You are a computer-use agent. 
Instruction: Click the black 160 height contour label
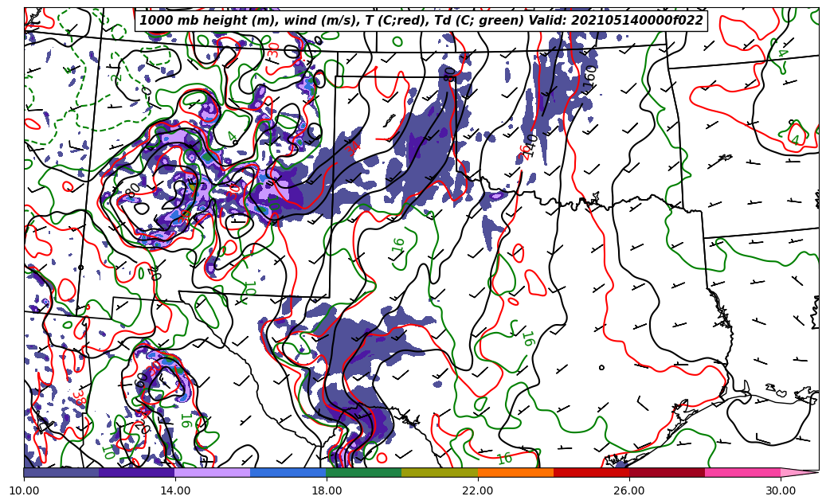[x=590, y=76]
